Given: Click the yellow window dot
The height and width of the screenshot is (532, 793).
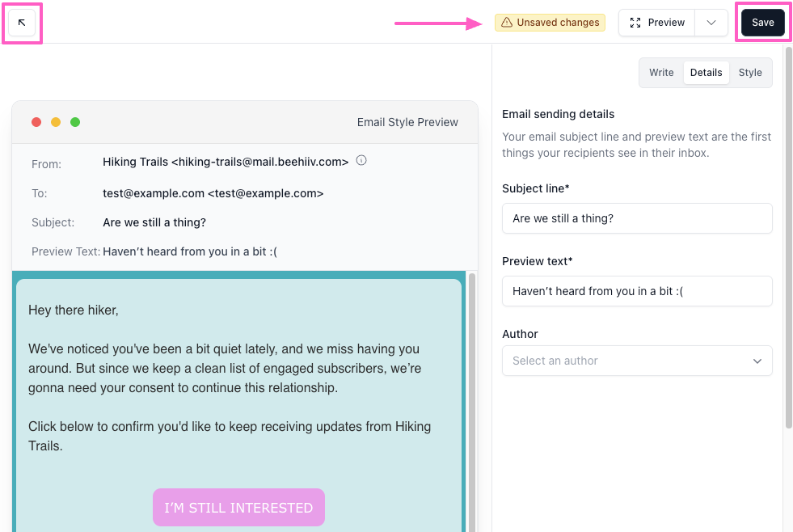Looking at the screenshot, I should [x=56, y=122].
